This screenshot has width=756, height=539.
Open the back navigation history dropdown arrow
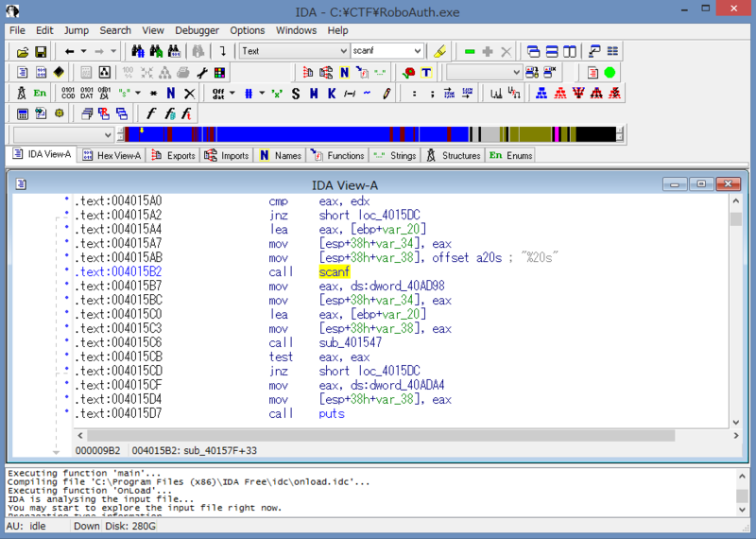pos(83,51)
